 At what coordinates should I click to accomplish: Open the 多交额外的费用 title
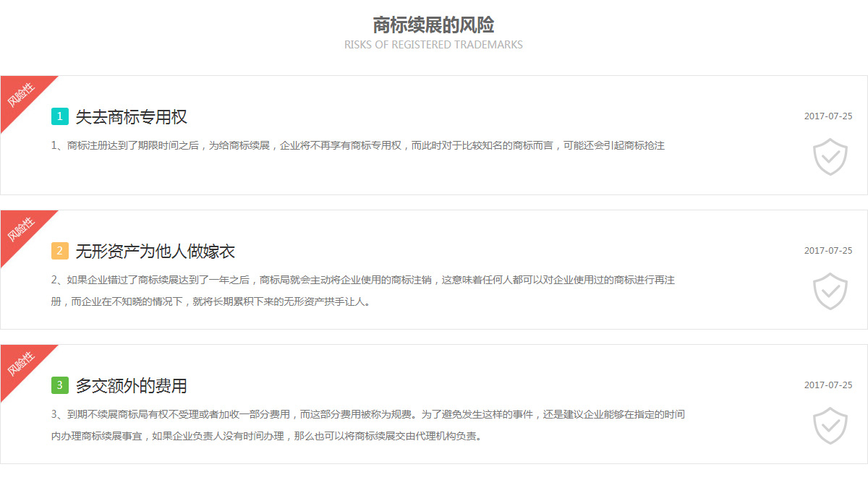131,386
